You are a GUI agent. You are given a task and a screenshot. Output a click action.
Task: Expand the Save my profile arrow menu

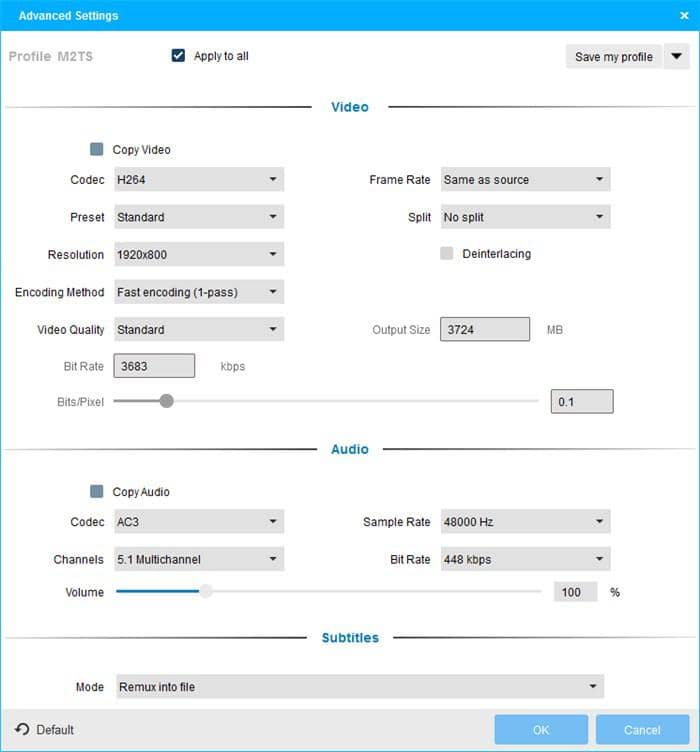677,57
